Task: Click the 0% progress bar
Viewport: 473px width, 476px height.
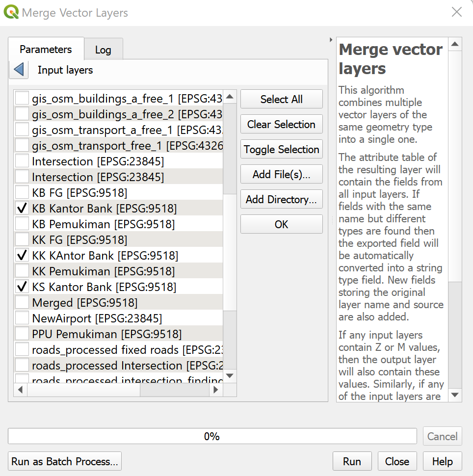Action: (x=212, y=436)
